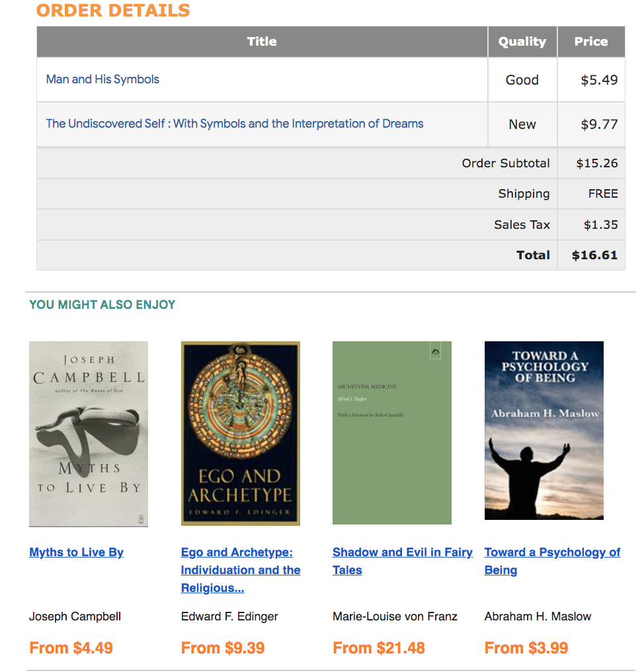
Task: Click the From $3.99 price
Action: (526, 648)
